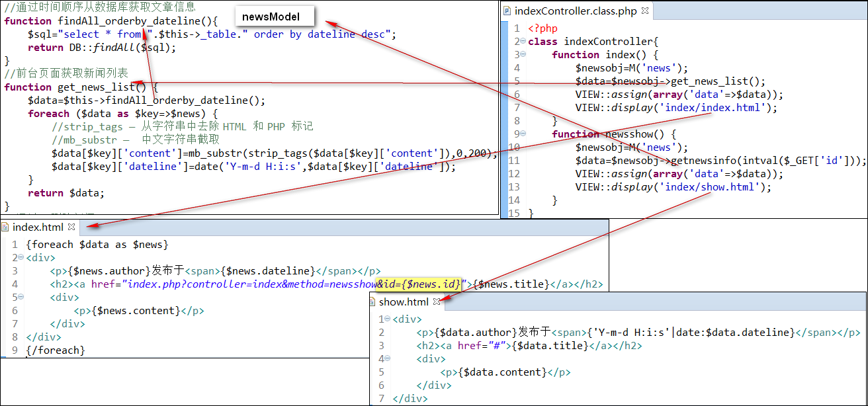Collapse the indexController class fold marker

point(523,42)
